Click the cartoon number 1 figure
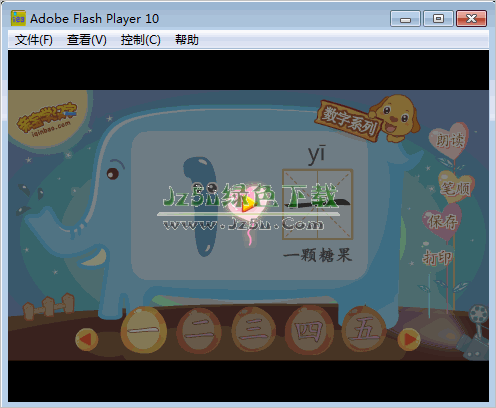Image resolution: width=496 pixels, height=408 pixels. pyautogui.click(x=201, y=207)
